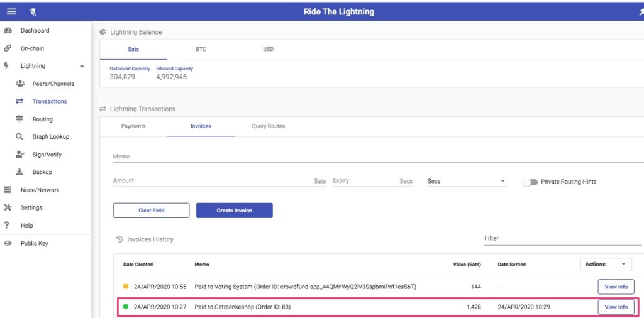Click the Create Invoice button
Viewport: 644px width, 318px height.
point(235,211)
